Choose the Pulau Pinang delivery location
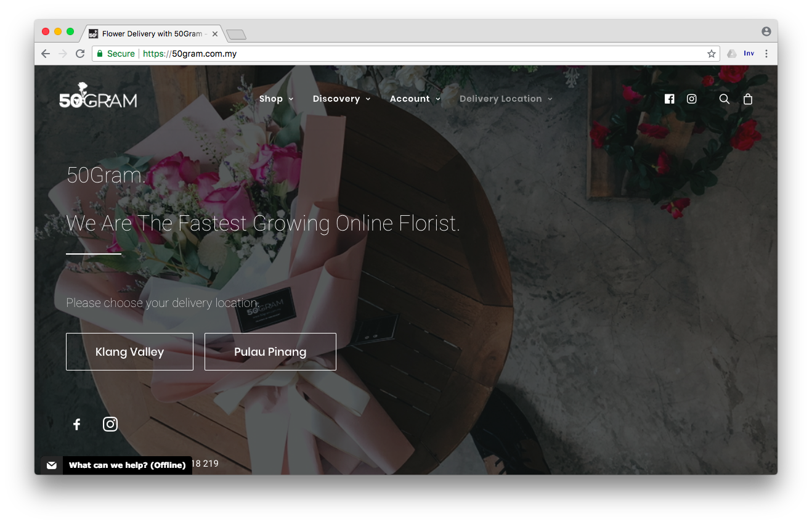 tap(270, 352)
